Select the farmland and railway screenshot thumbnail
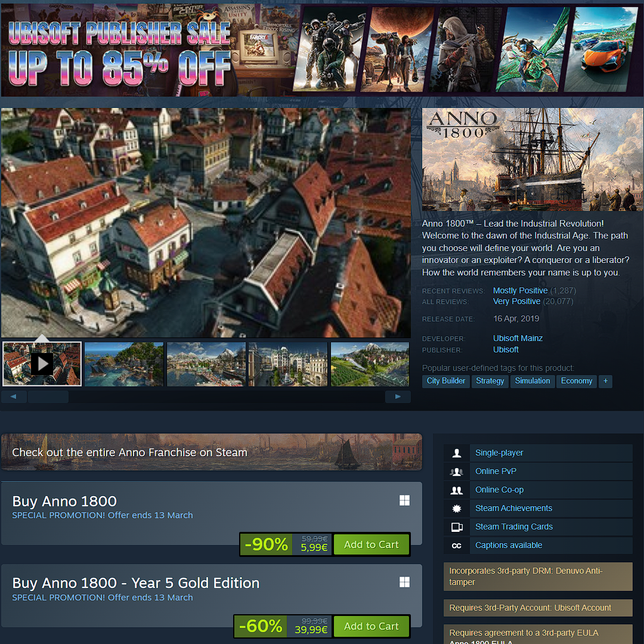The image size is (644, 644). pyautogui.click(x=370, y=364)
